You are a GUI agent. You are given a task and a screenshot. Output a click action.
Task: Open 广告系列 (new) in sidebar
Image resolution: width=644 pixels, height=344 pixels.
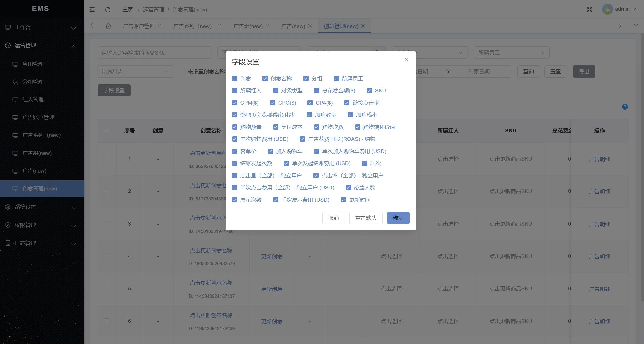tap(42, 135)
